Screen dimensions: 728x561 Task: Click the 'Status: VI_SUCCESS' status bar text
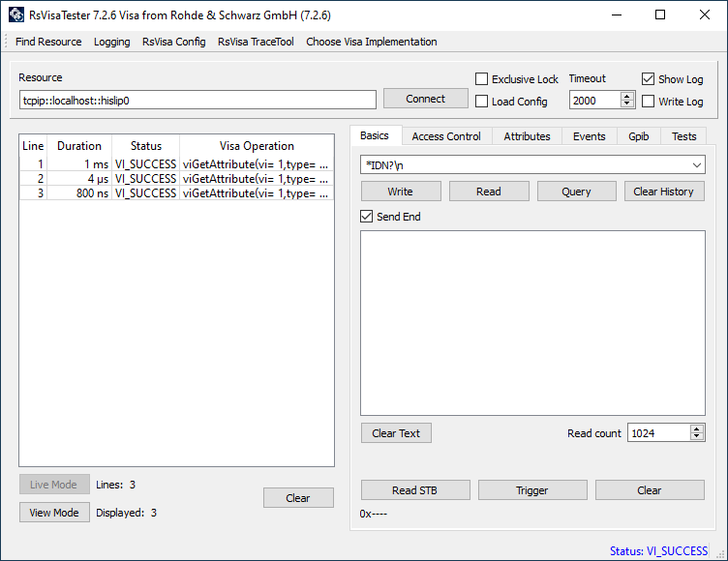pyautogui.click(x=658, y=550)
